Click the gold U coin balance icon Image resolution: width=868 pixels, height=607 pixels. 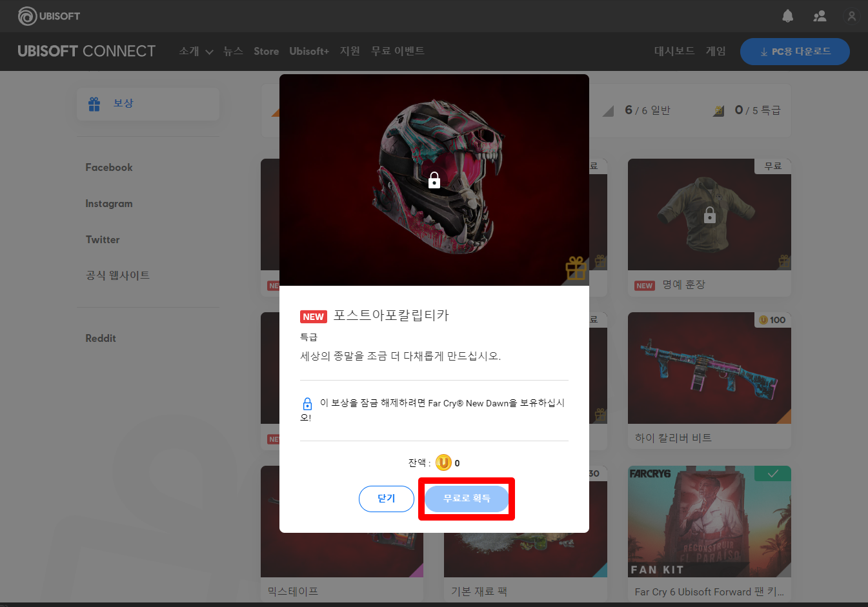point(443,463)
